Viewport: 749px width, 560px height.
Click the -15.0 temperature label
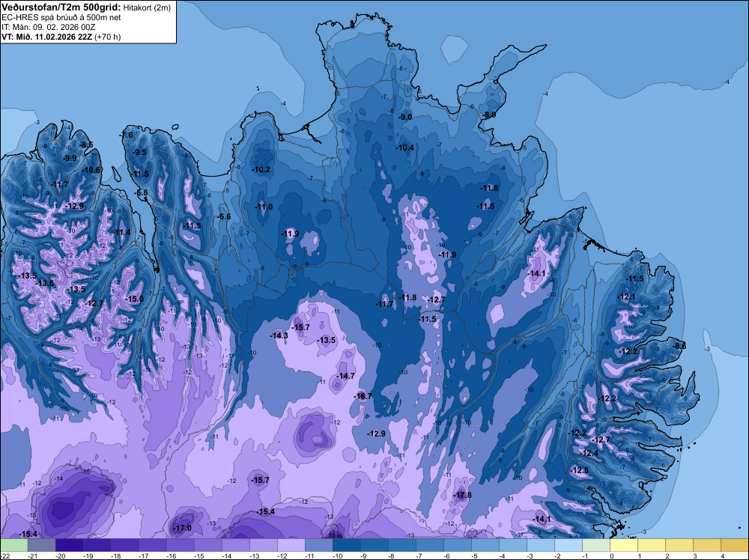(x=134, y=299)
